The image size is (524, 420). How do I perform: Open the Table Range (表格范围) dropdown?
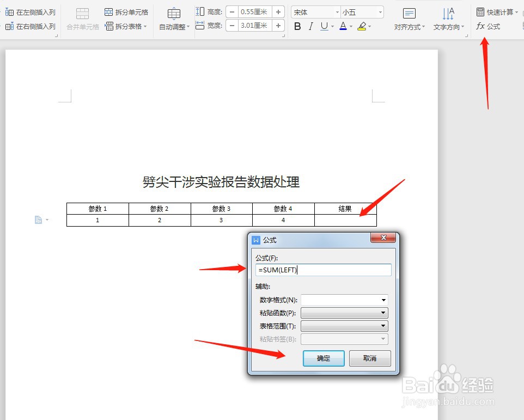344,326
